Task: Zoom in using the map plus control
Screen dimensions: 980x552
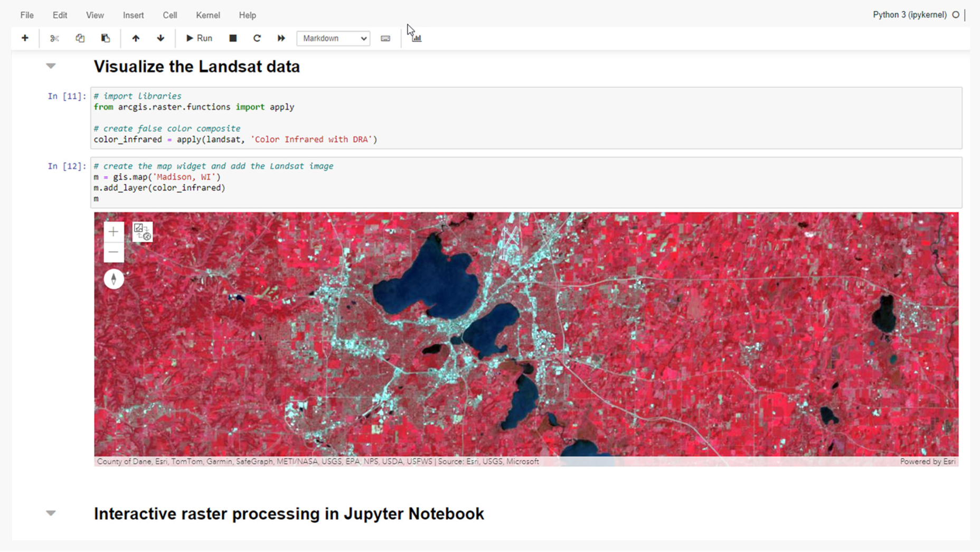Action: coord(114,231)
